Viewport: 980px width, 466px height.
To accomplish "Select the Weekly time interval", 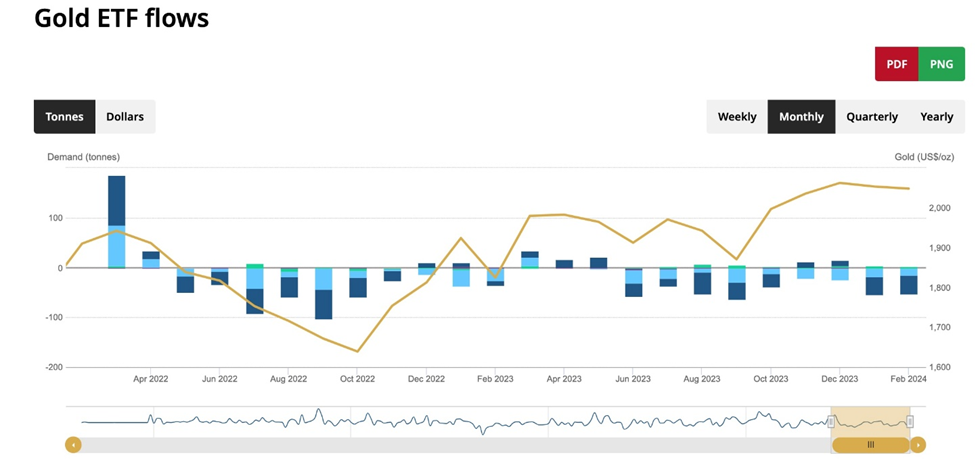I will click(x=737, y=117).
